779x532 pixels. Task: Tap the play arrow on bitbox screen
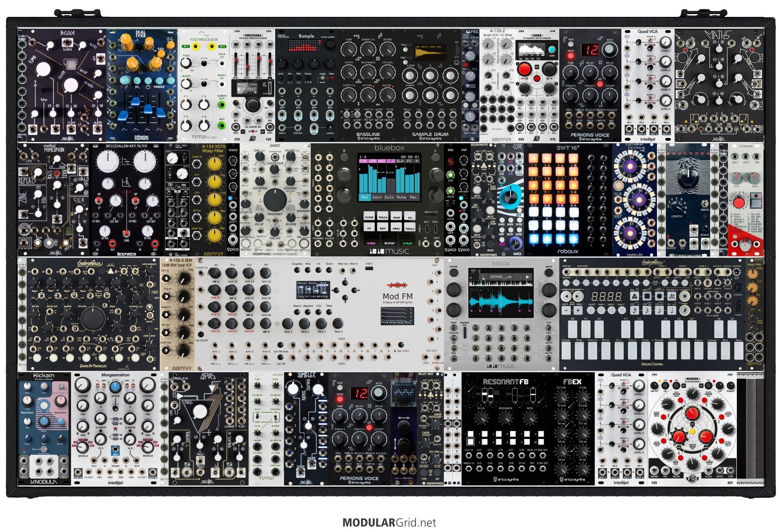(x=527, y=276)
